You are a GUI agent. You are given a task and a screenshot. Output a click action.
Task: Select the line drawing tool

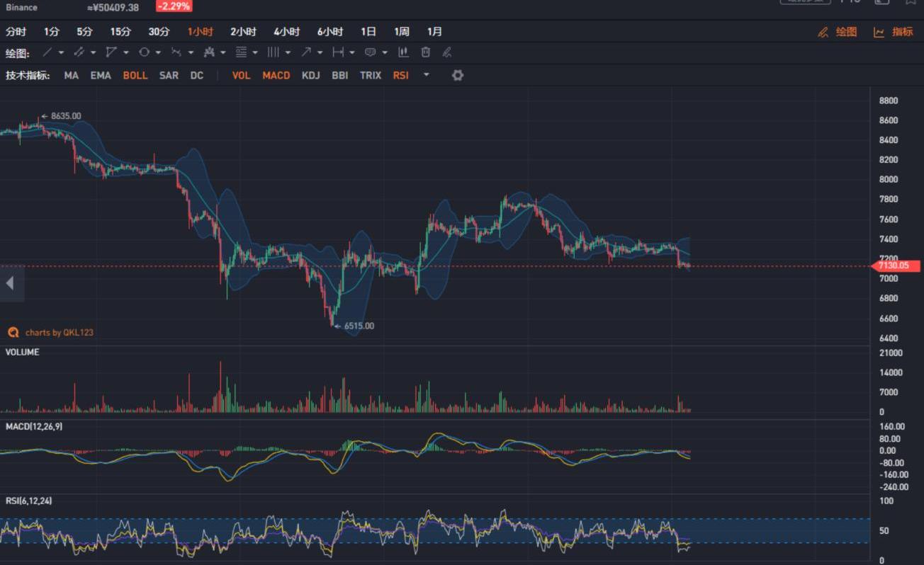47,52
